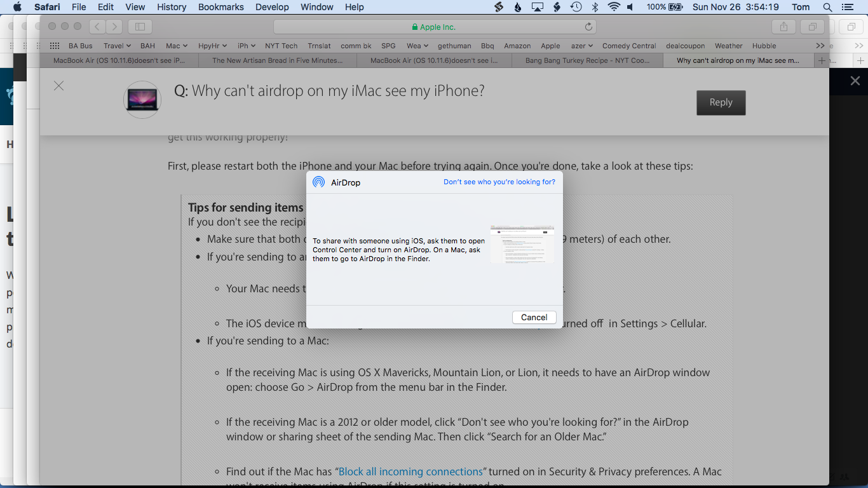
Task: Open the NYT Tech bookmark
Action: 281,46
